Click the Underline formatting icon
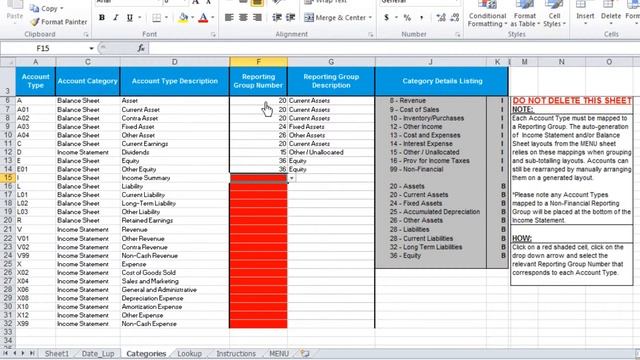The width and height of the screenshot is (640, 360). click(130, 18)
